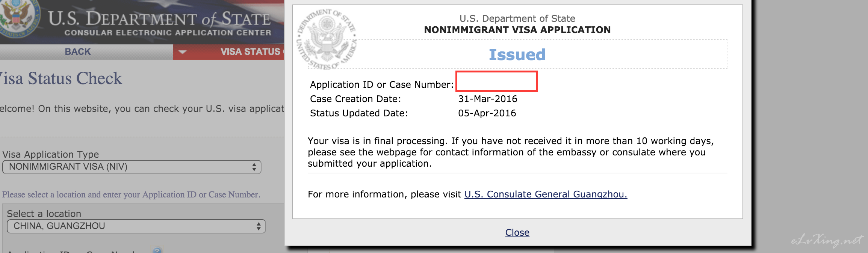
Task: Go to the BACK tab
Action: pos(78,52)
